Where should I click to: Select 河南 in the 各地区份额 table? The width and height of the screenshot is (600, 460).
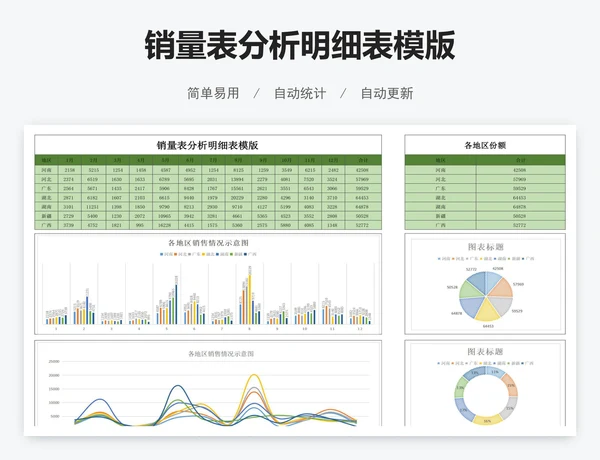coord(440,170)
